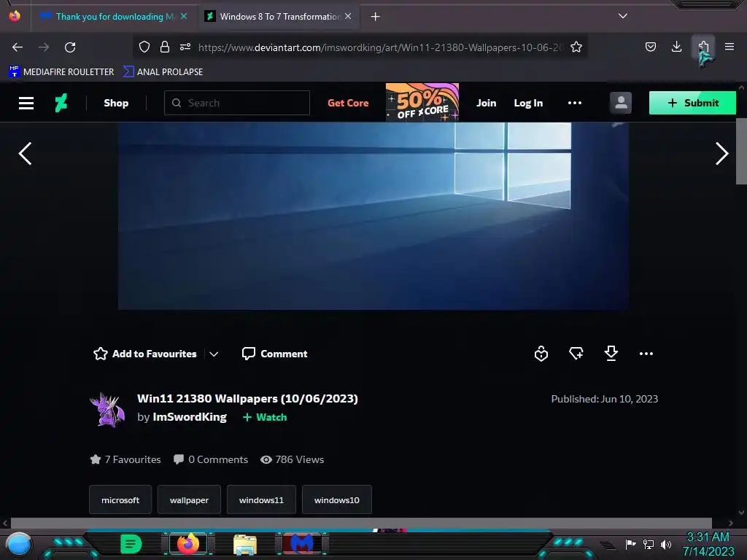This screenshot has width=747, height=560.
Task: Open the tracking protection shield icon
Action: point(144,47)
